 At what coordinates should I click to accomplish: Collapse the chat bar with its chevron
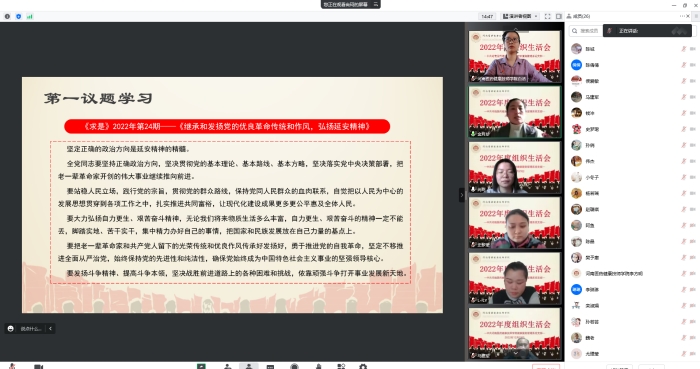pos(50,328)
